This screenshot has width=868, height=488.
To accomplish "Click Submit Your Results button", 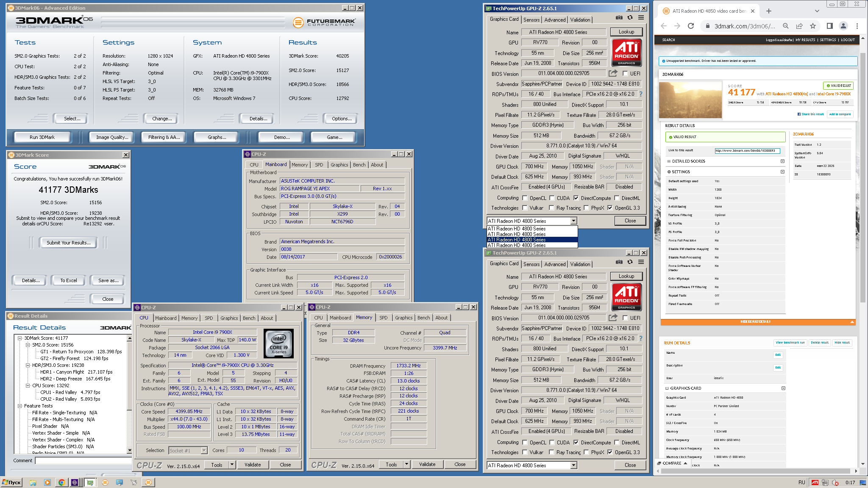I will click(x=68, y=243).
